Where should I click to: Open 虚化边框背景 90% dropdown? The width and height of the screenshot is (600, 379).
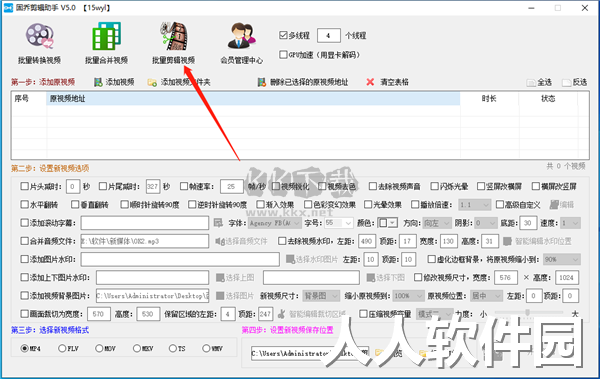562,260
